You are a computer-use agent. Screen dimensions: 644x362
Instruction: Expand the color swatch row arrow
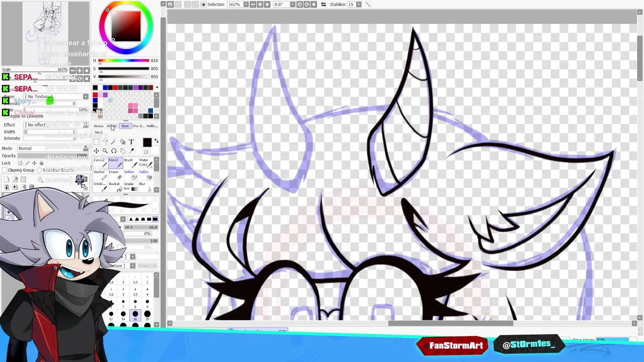pyautogui.click(x=156, y=87)
